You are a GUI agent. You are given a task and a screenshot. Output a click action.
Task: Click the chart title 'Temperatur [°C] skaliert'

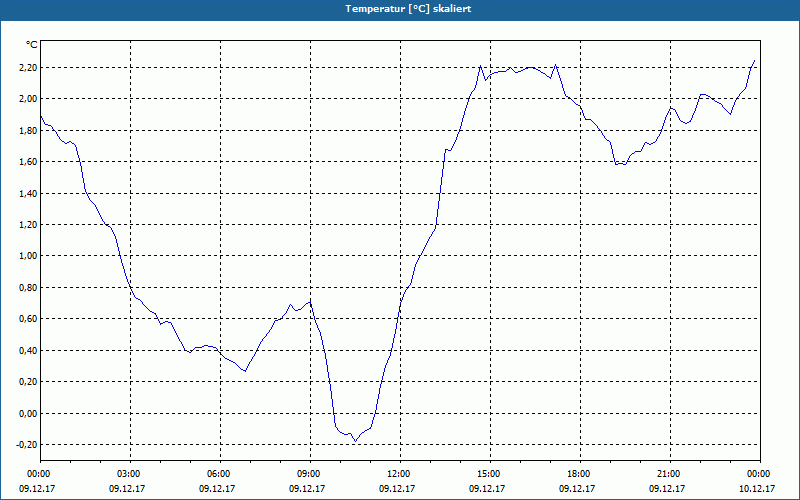pyautogui.click(x=408, y=9)
